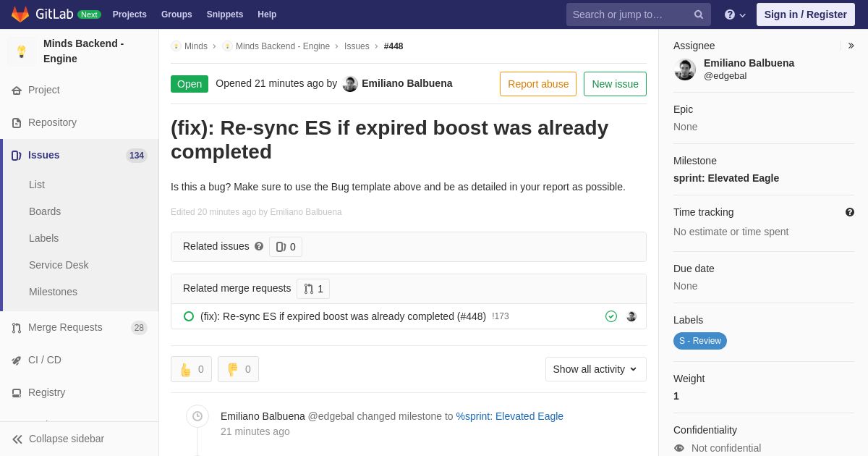Click the Minds Backend project lightbulb avatar

click(x=22, y=51)
